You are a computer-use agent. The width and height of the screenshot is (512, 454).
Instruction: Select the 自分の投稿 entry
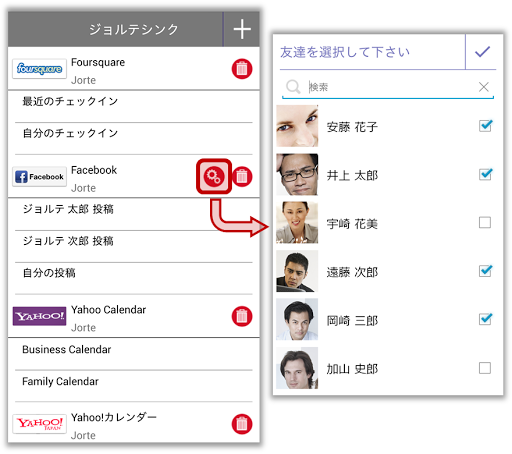click(x=134, y=278)
